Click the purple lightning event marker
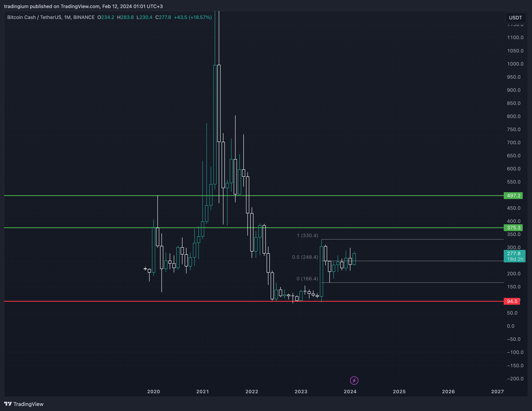The image size is (532, 411). tap(354, 380)
